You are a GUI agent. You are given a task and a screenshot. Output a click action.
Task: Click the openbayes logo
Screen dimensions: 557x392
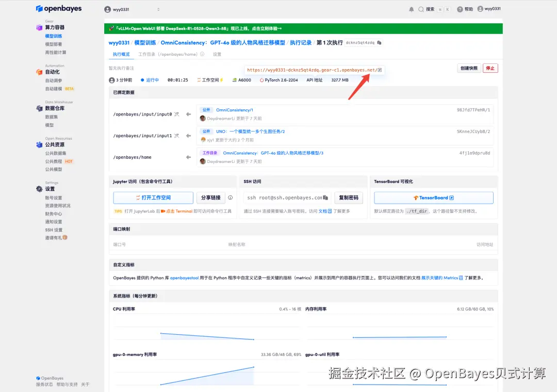pos(59,9)
